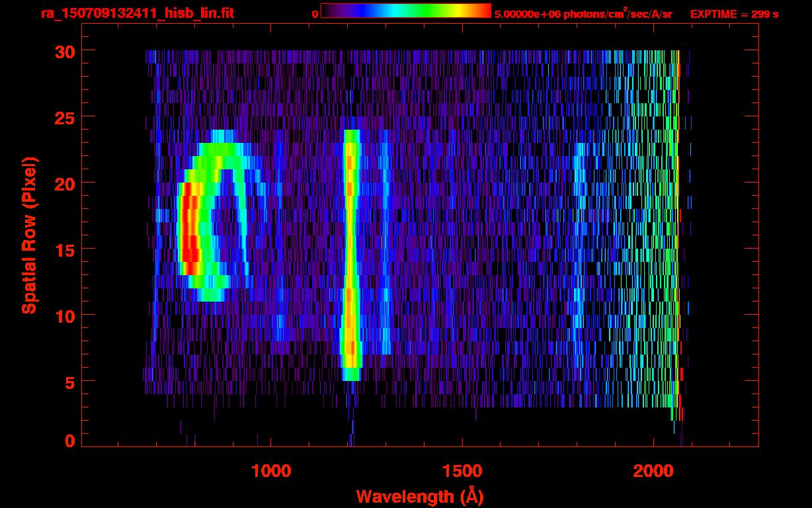Screen dimensions: 812x508
Task: Click the rainbow color scale bar
Action: point(406,11)
